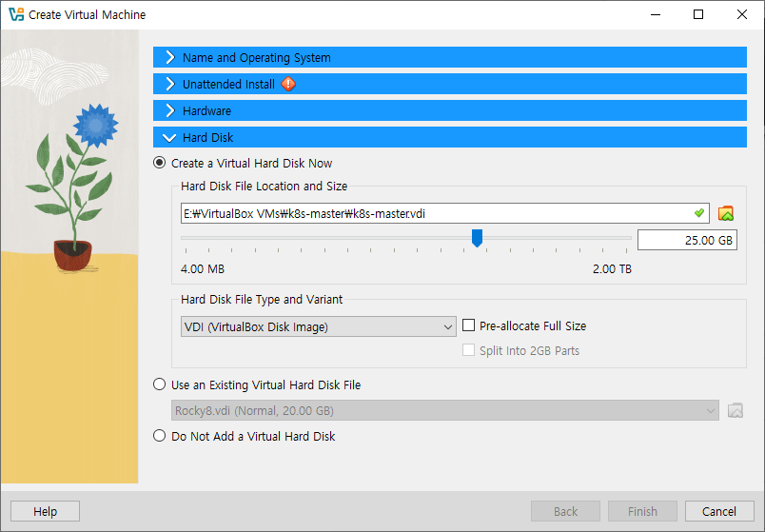The height and width of the screenshot is (532, 765).
Task: Click the Help button
Action: (45, 511)
